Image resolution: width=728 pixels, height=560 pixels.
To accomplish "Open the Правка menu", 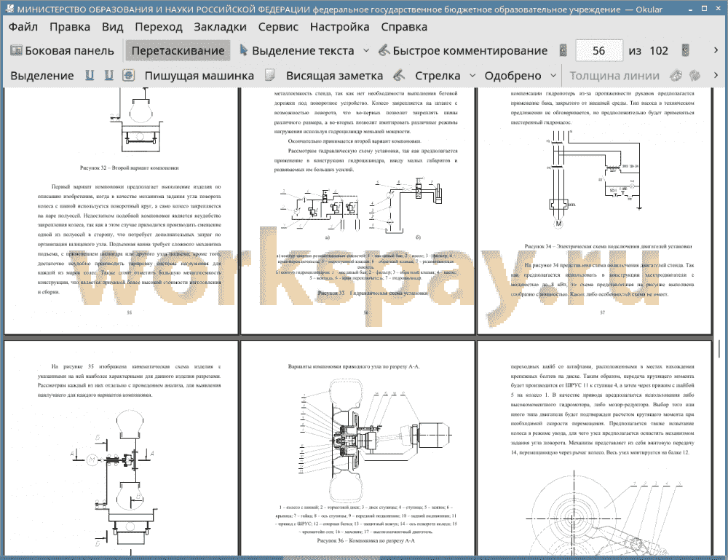I will click(70, 27).
